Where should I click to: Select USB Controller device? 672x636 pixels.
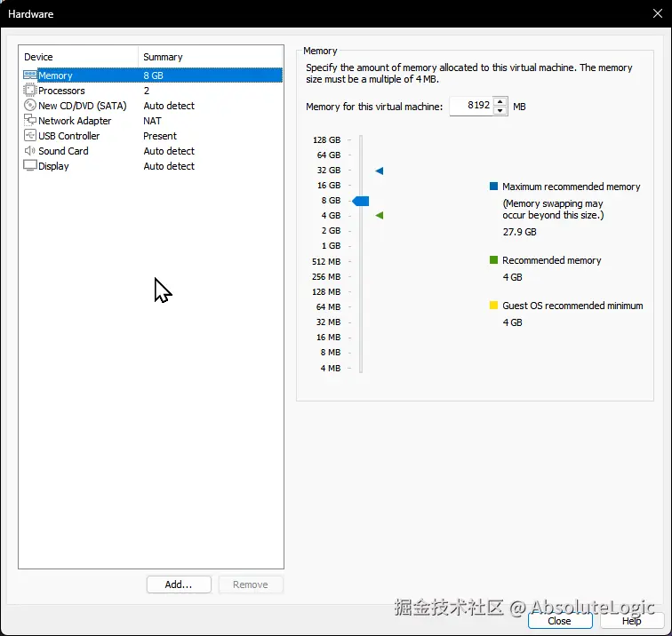[x=69, y=136]
